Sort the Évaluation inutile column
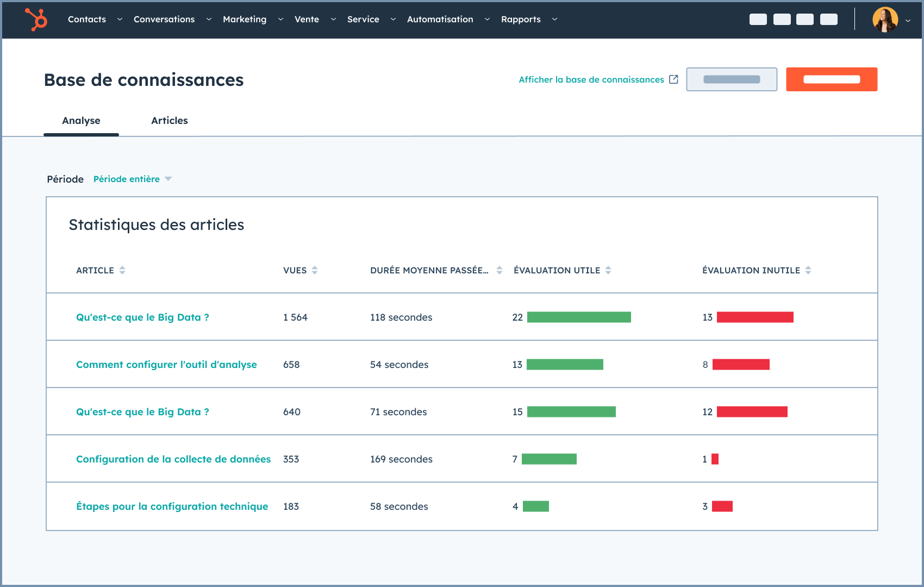 pos(808,270)
